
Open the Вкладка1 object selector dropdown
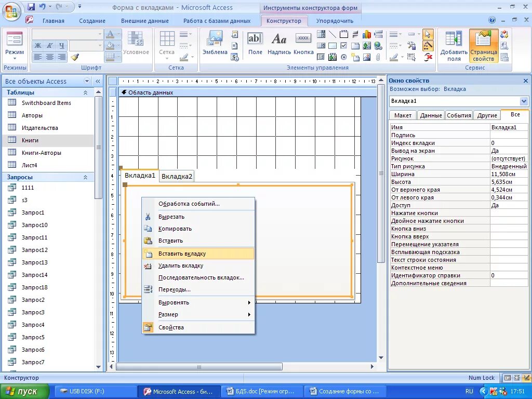(x=524, y=101)
